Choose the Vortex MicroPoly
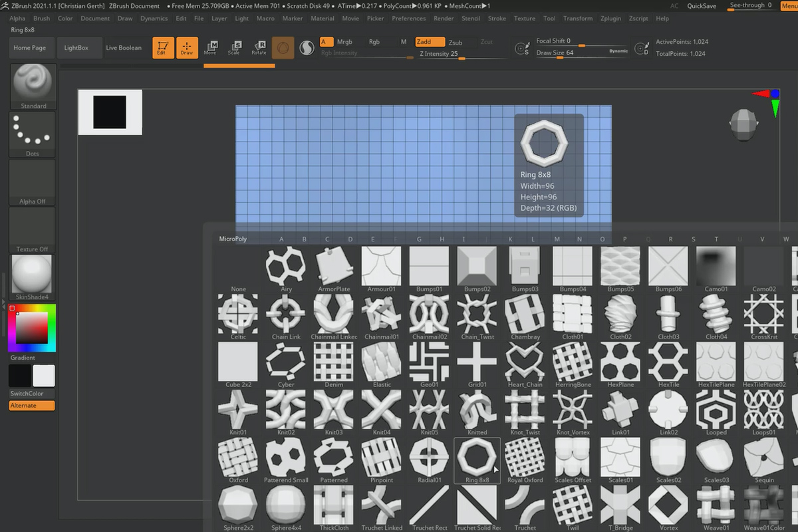 coord(669,509)
